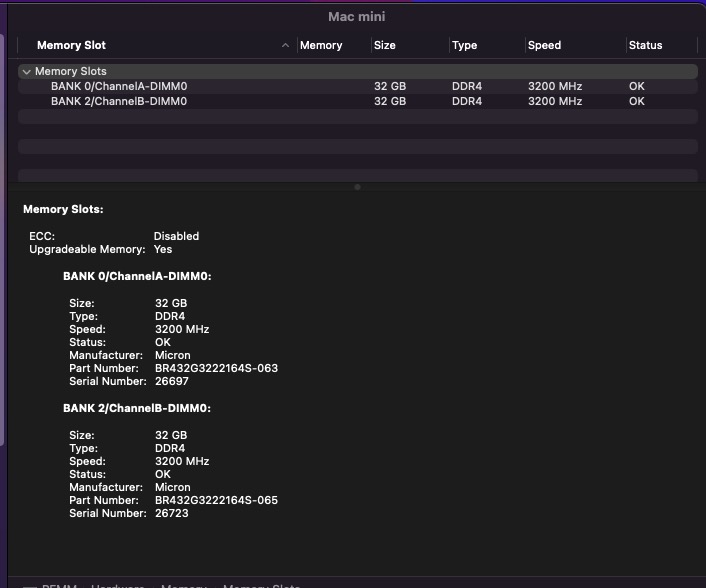Screen dimensions: 706x588
Task: Click 32 GB size in BANK 0 details
Action: 171,303
